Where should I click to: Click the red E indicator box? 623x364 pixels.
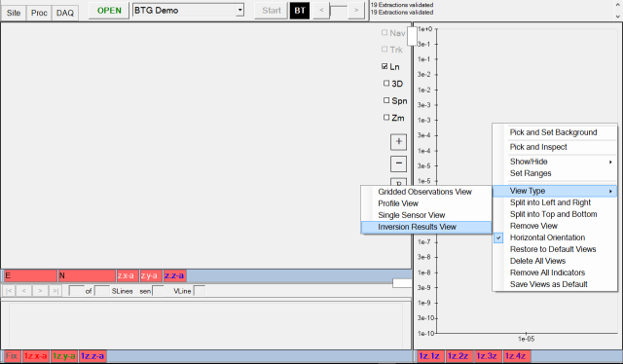click(x=30, y=275)
